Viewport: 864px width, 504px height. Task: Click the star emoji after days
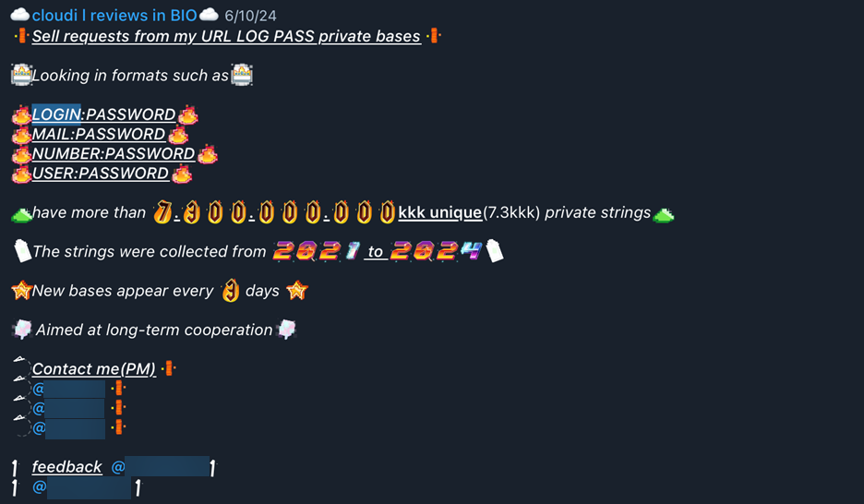click(297, 290)
